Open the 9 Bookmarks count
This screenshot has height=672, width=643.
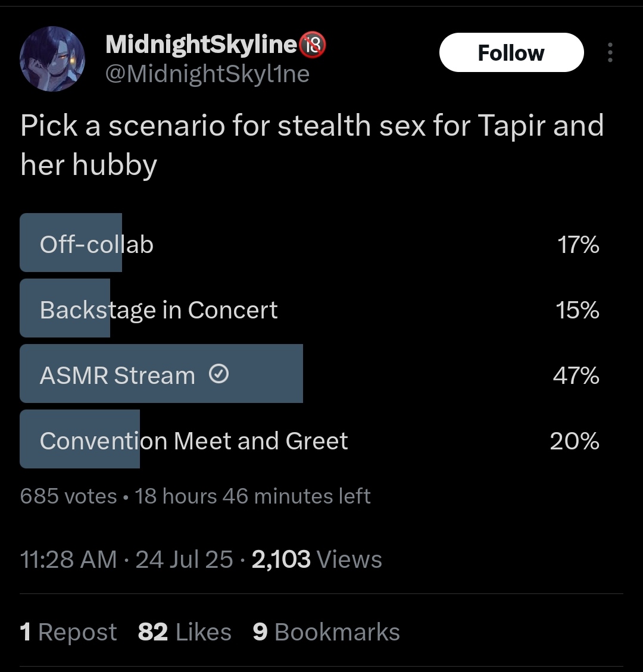pos(326,632)
